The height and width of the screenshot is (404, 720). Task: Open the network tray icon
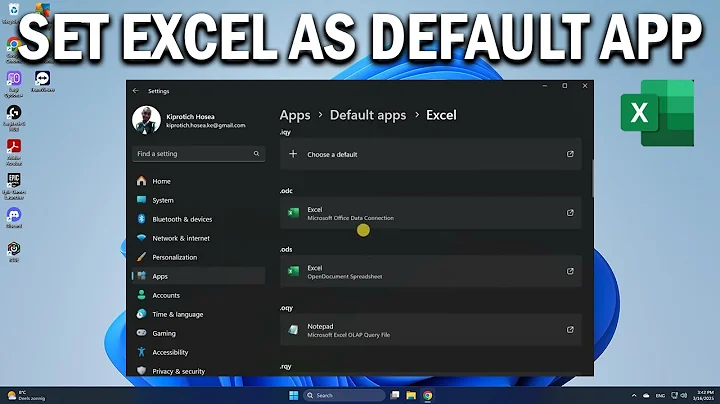[x=675, y=395]
